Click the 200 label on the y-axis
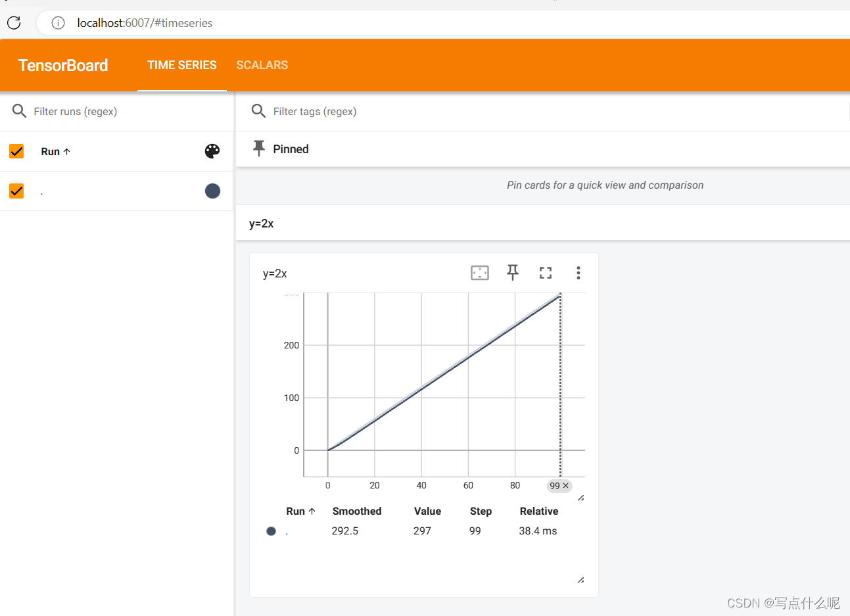This screenshot has height=616, width=850. (291, 345)
